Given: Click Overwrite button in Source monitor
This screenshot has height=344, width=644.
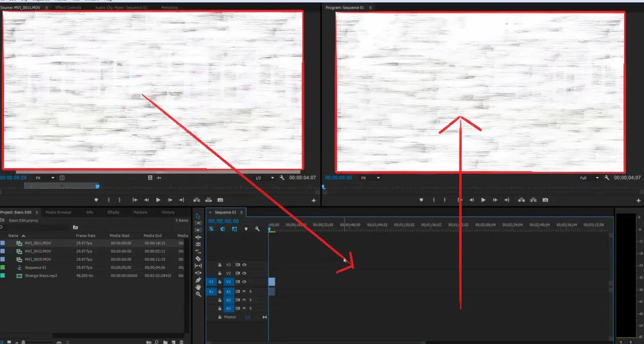Looking at the screenshot, I should 208,200.
